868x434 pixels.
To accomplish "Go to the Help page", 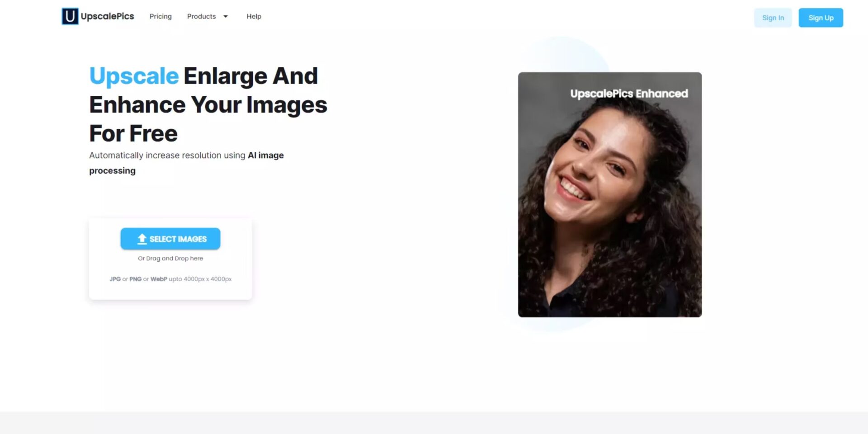I will 254,16.
